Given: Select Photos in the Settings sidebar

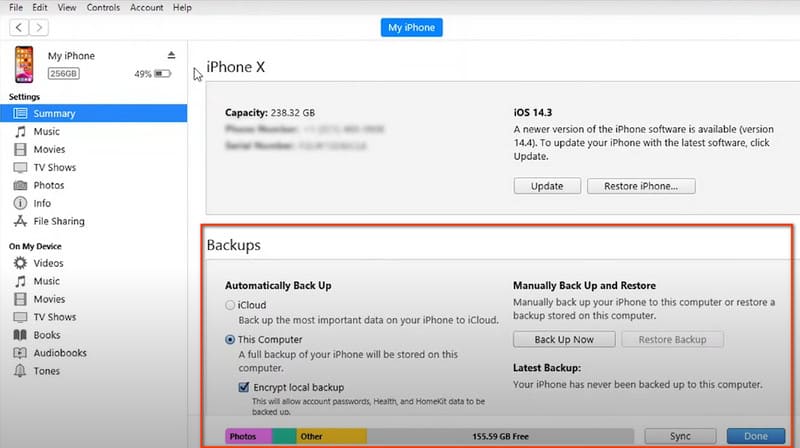Looking at the screenshot, I should point(48,186).
